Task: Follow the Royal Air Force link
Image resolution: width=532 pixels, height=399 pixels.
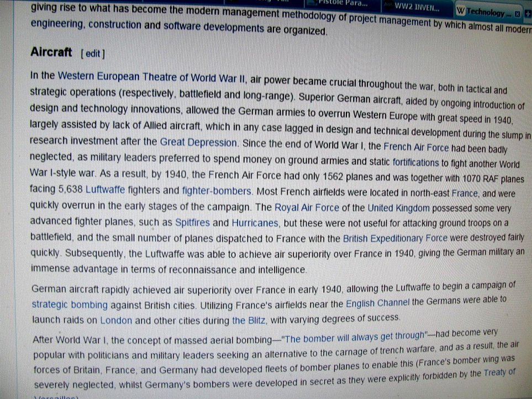Action: click(307, 207)
